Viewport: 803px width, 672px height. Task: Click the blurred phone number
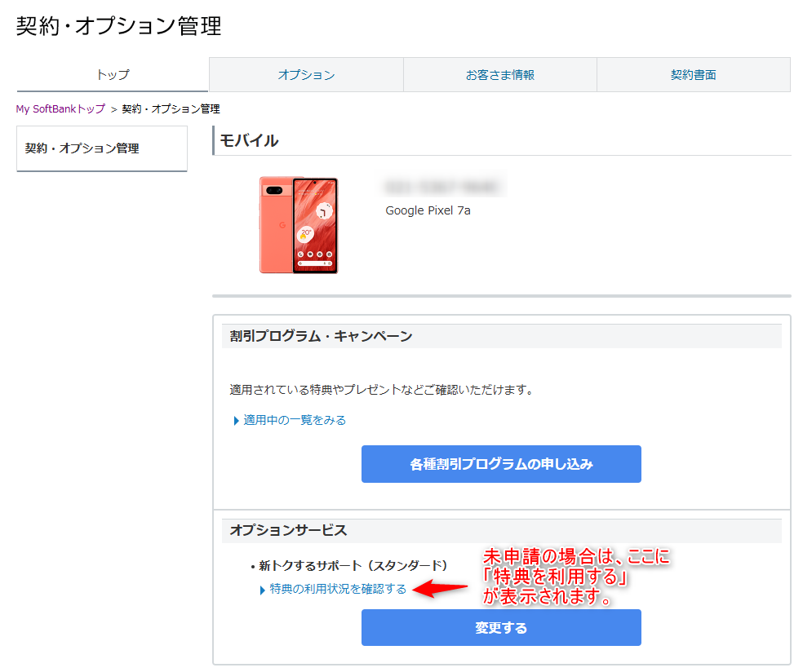click(445, 187)
